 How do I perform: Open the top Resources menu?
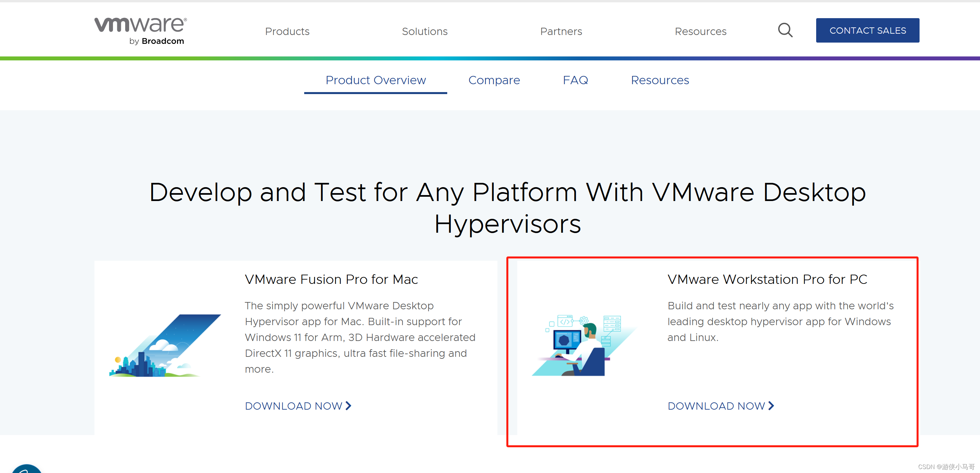(x=700, y=31)
